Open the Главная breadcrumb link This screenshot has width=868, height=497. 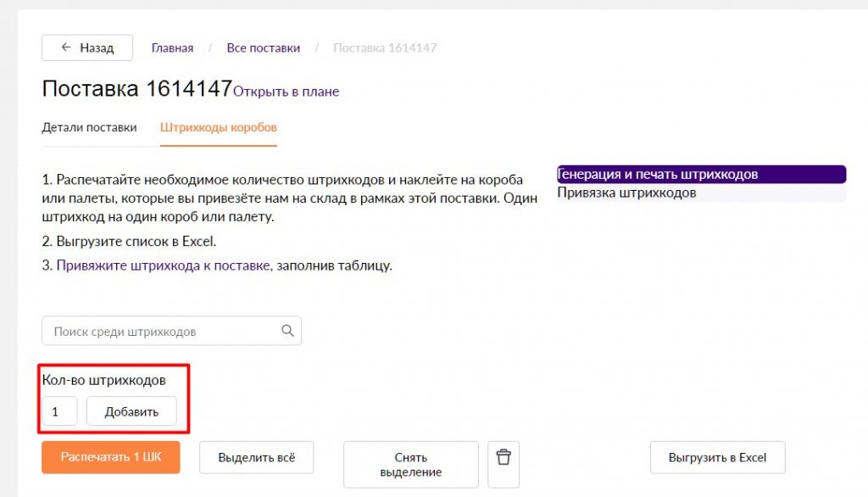(x=172, y=47)
